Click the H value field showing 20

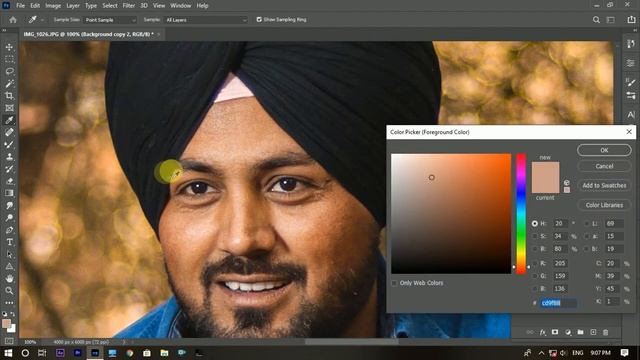coord(561,224)
